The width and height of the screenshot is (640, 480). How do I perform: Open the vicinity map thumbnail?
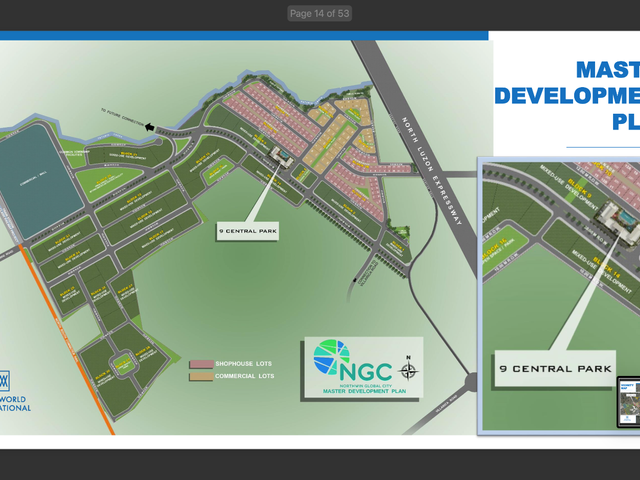(629, 403)
